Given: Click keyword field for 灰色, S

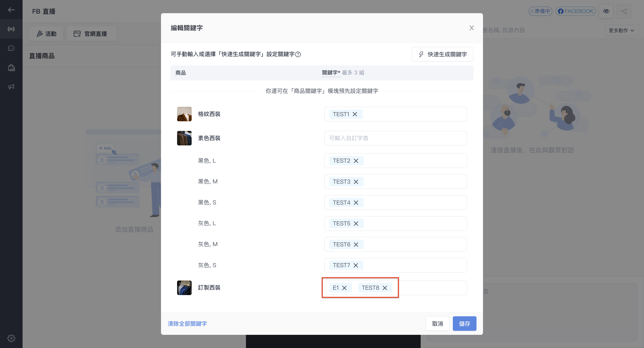Looking at the screenshot, I should click(396, 265).
